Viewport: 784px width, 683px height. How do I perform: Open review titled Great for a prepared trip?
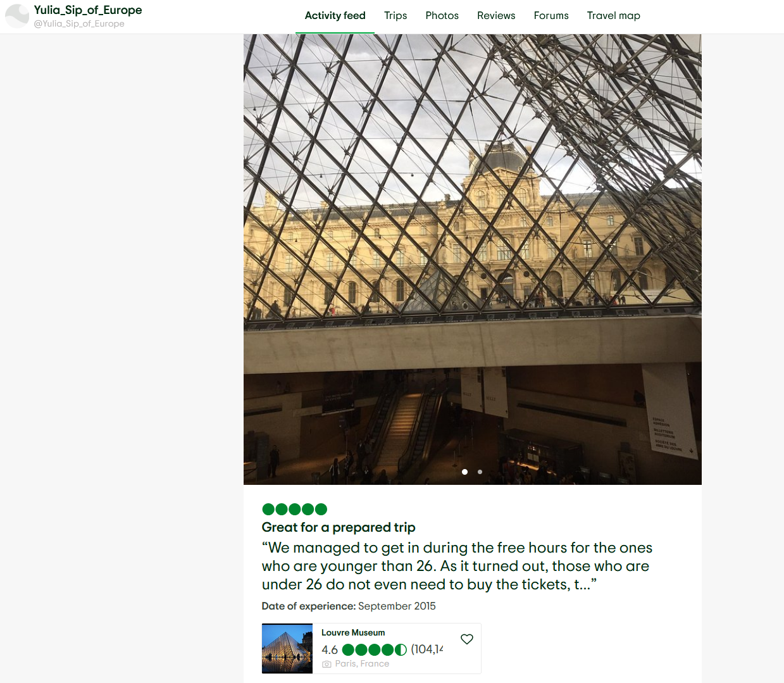(339, 527)
